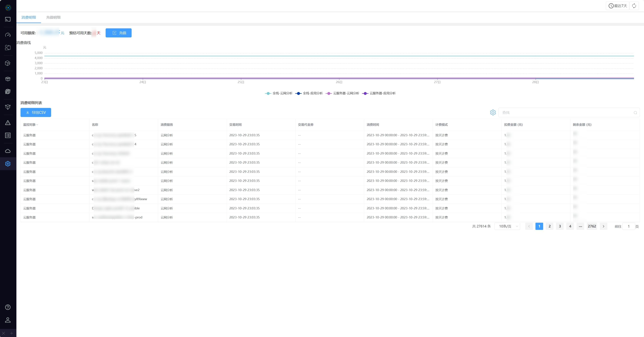Switch to the 充值明细 tab

[x=53, y=17]
